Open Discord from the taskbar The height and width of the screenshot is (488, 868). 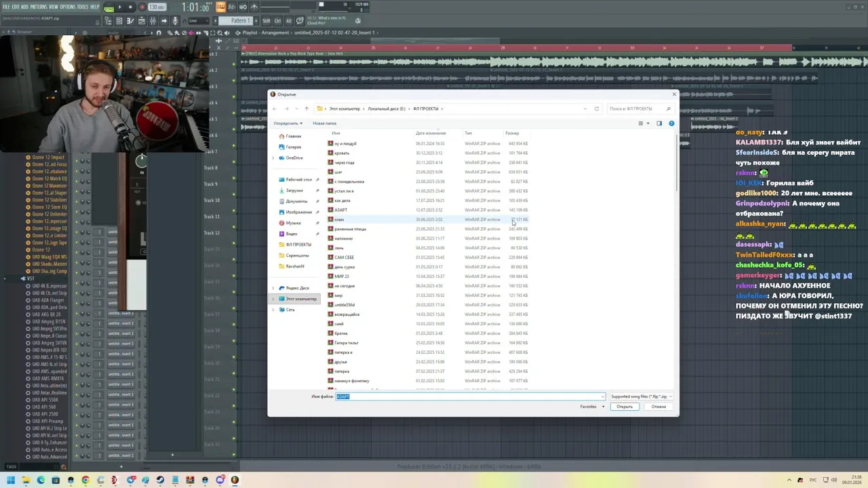[220, 481]
